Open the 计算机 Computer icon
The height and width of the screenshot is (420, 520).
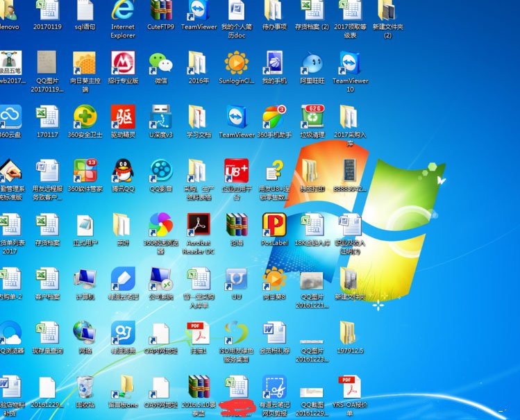(x=85, y=283)
